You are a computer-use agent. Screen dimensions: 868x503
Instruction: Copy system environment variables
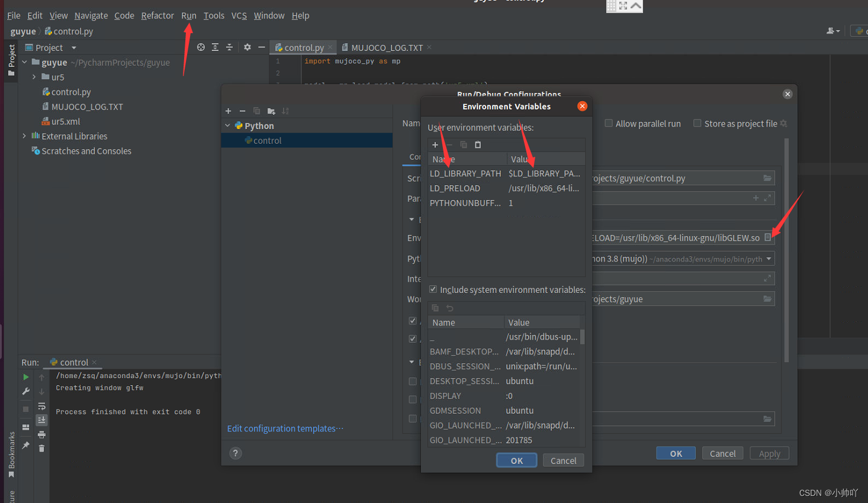[435, 308]
